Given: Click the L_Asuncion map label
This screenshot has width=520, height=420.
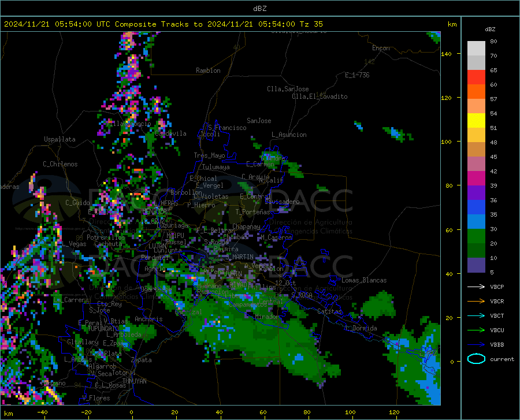Looking at the screenshot, I should click(289, 135).
